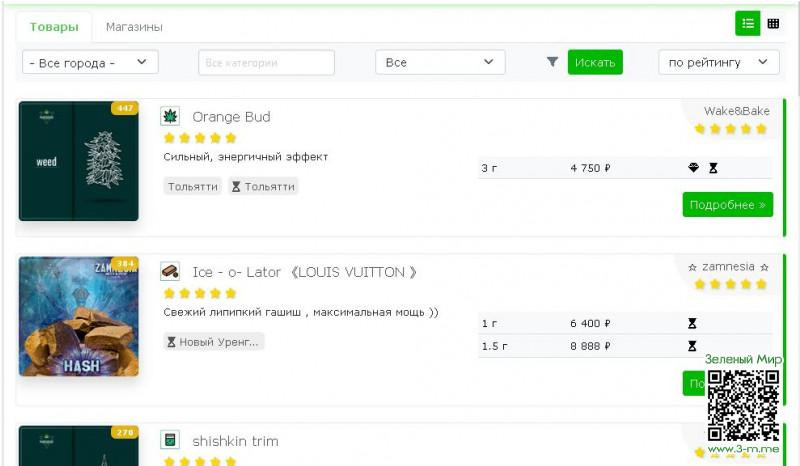Open the "Все города" city dropdown

[x=90, y=62]
